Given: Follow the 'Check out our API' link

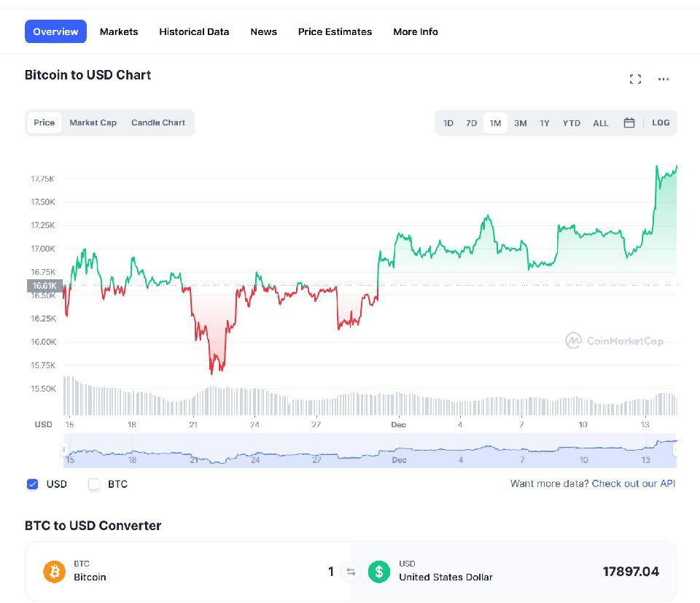Looking at the screenshot, I should tap(634, 483).
